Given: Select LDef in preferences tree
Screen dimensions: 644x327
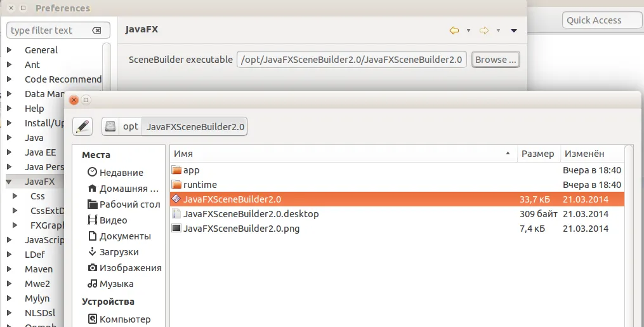Looking at the screenshot, I should pyautogui.click(x=34, y=255).
